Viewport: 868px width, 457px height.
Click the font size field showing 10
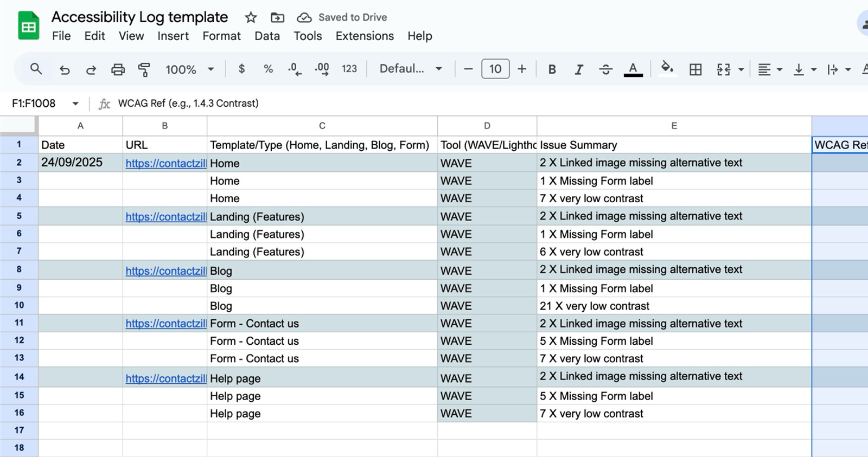tap(495, 69)
